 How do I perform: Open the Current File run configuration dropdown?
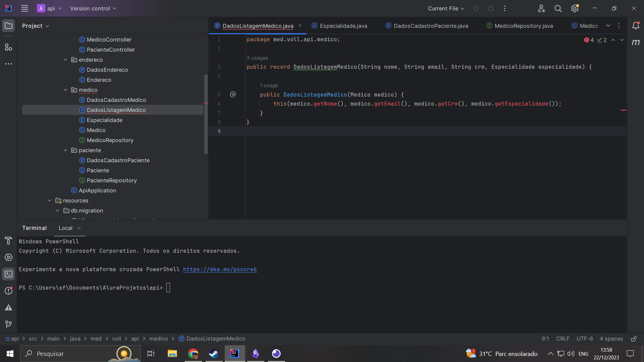tap(446, 8)
